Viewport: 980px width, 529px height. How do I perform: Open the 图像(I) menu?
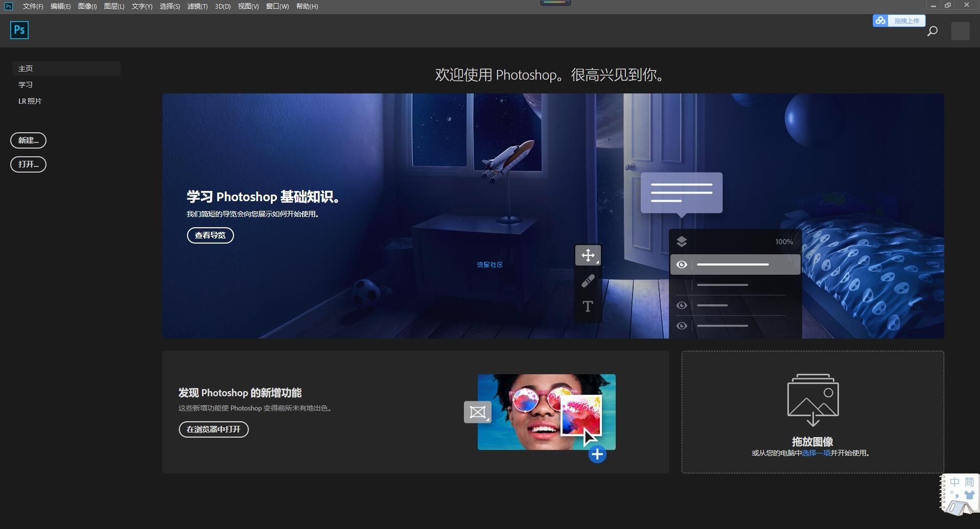click(x=87, y=6)
